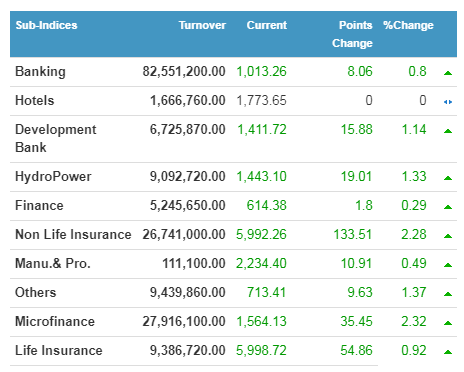Select the Development Bank sub-index name
Viewport: 464px width, 372px height.
coord(56,138)
